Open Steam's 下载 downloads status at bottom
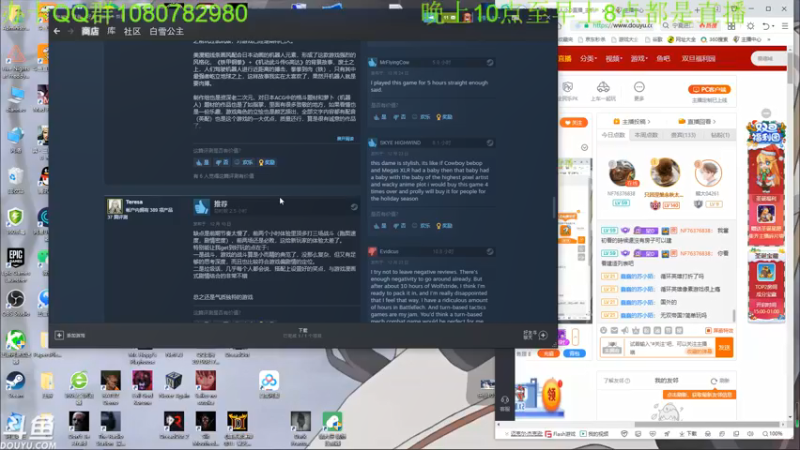800x450 pixels. click(x=303, y=333)
